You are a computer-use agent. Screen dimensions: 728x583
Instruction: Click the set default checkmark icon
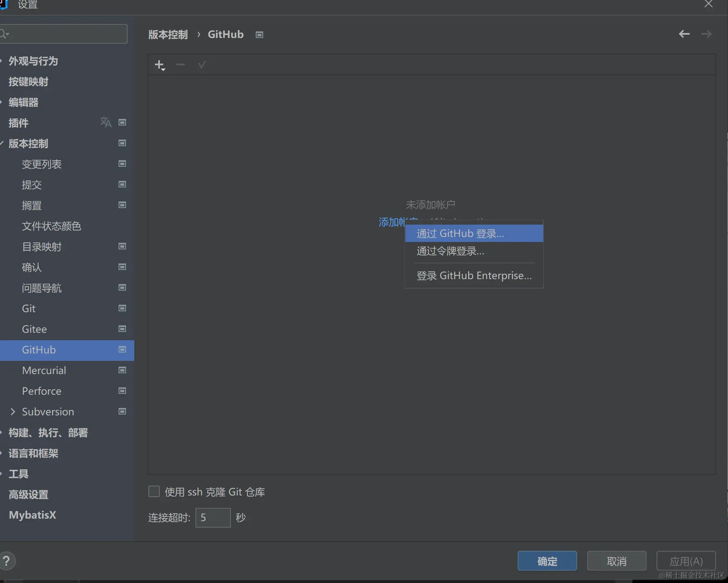(x=202, y=64)
